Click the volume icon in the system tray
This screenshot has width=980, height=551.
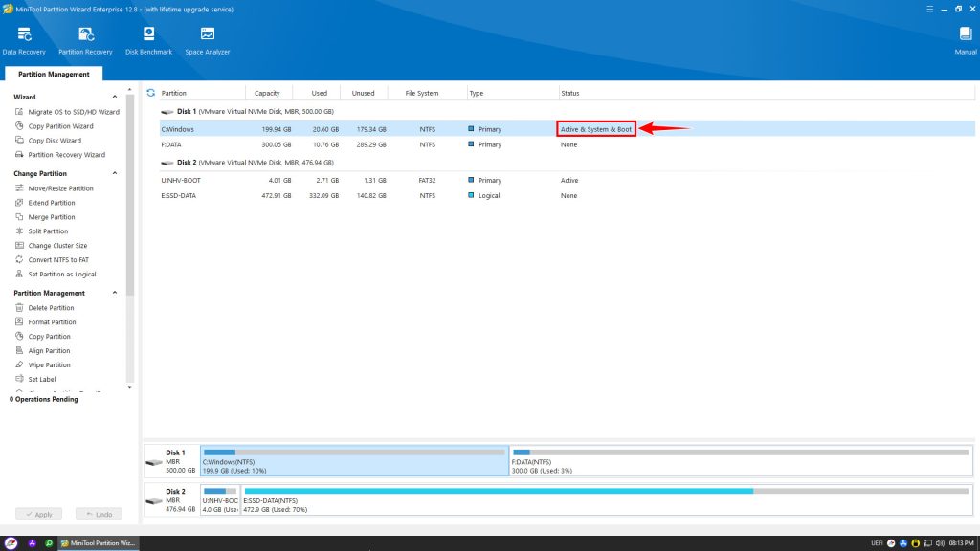pyautogui.click(x=940, y=543)
